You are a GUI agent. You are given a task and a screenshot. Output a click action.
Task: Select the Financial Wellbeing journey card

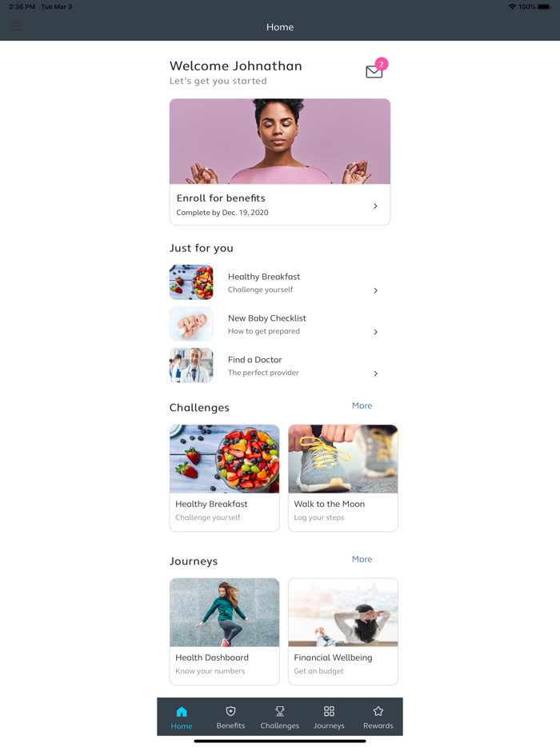(343, 631)
